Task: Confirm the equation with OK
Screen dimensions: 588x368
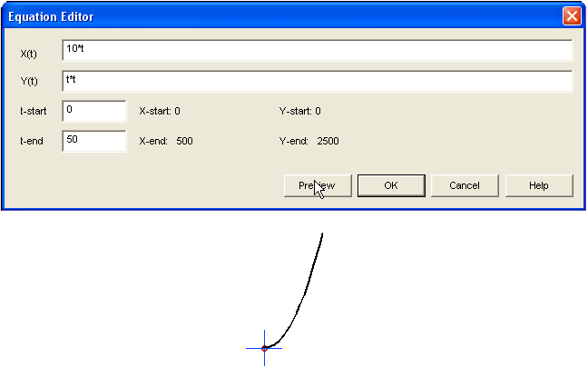Action: 390,185
